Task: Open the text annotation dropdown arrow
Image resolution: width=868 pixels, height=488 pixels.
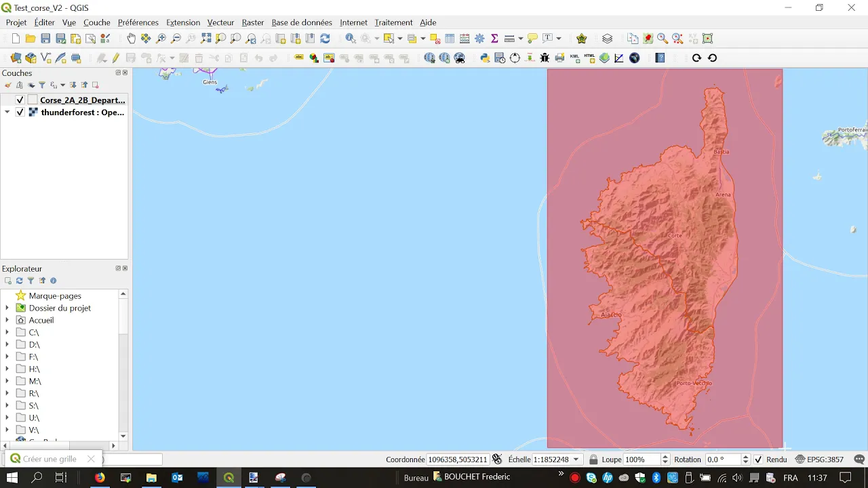Action: click(559, 39)
